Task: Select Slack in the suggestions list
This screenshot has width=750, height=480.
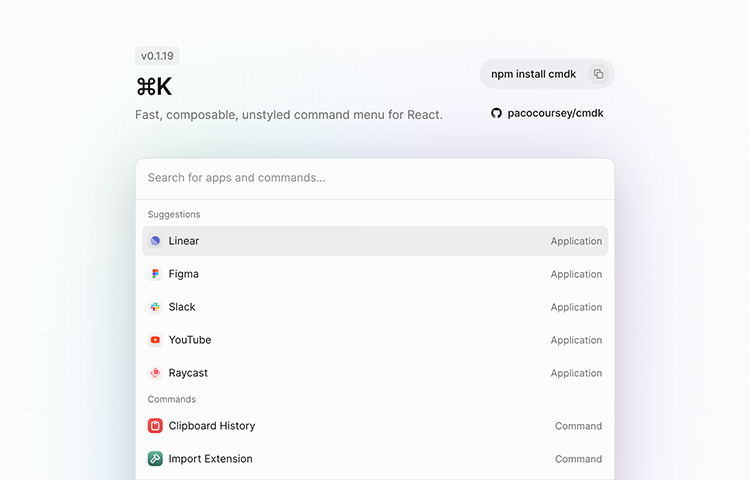Action: (x=375, y=307)
